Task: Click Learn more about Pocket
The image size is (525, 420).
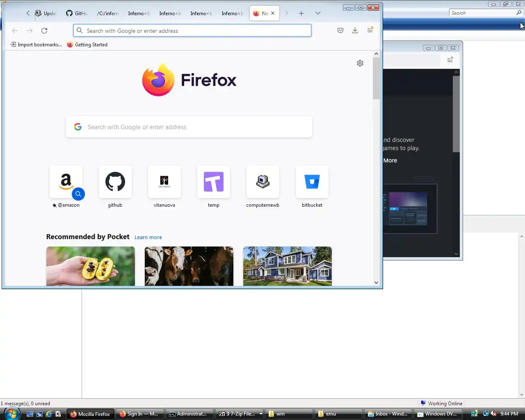Action: 148,237
